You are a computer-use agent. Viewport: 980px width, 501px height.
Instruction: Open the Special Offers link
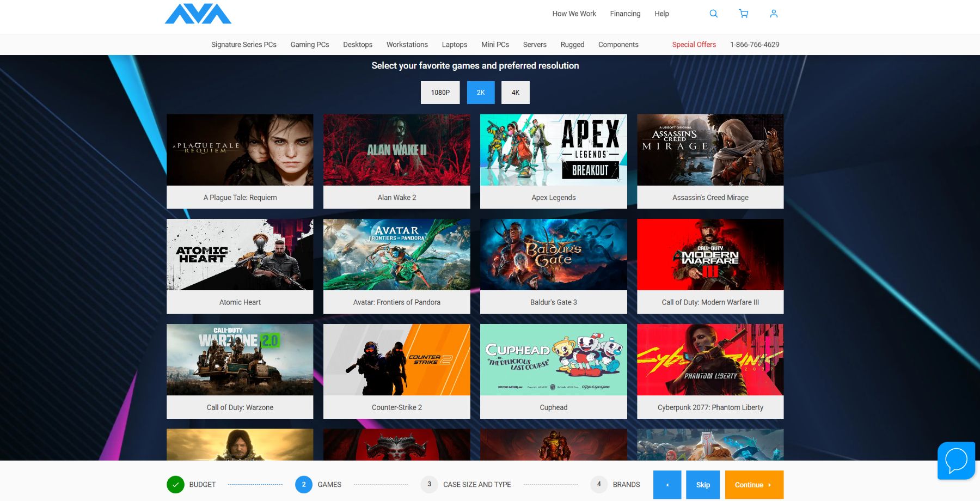[x=694, y=45]
